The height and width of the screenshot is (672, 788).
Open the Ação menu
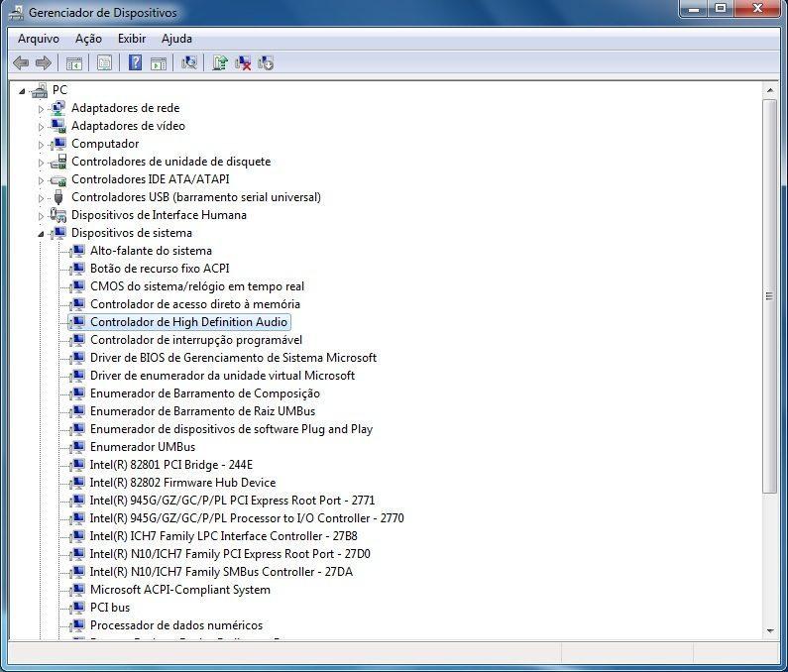tap(88, 39)
